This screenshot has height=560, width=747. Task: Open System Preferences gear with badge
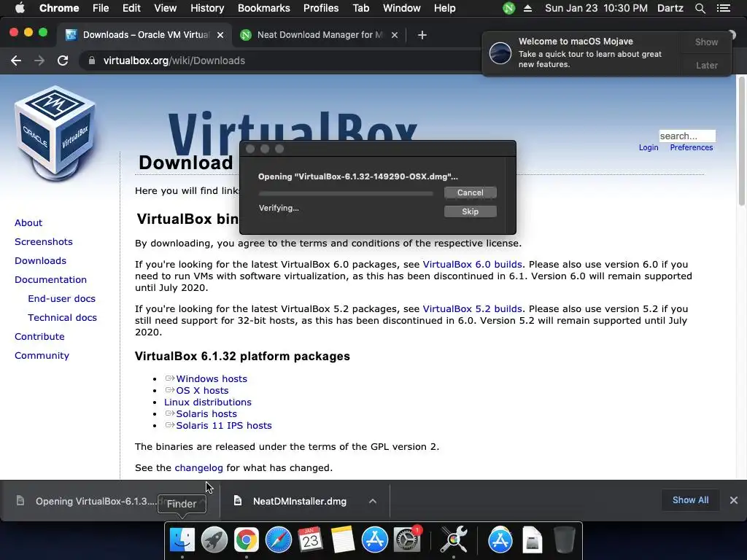[x=407, y=540]
